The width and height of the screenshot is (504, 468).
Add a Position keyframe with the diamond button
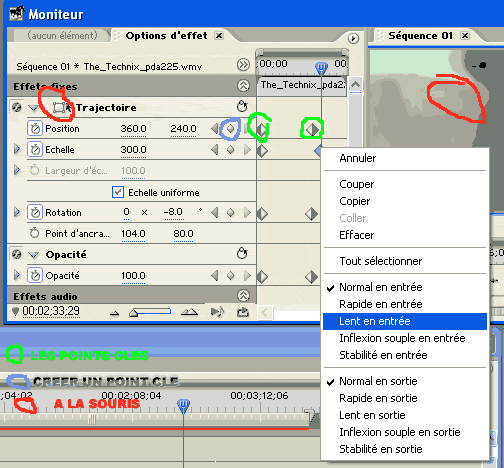click(230, 129)
